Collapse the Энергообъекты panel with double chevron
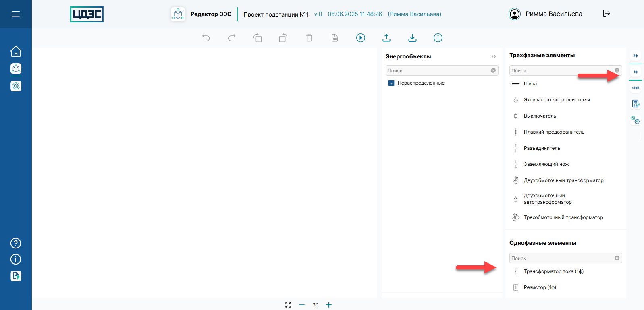The height and width of the screenshot is (310, 644). (x=494, y=56)
